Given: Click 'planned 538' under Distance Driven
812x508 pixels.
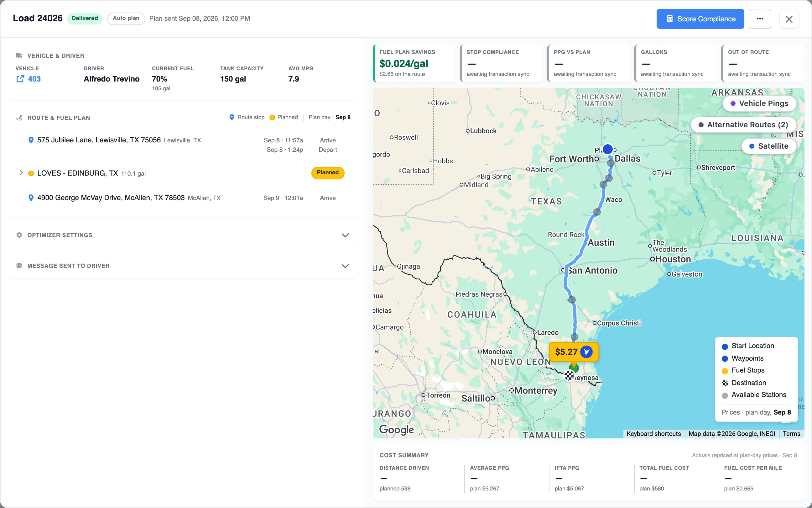Looking at the screenshot, I should 395,489.
